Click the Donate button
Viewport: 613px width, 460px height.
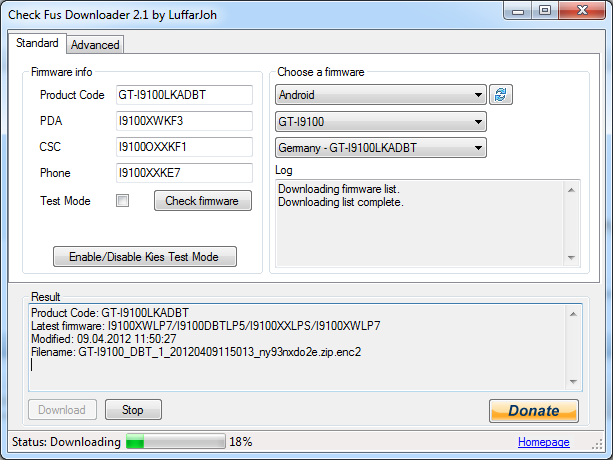point(534,411)
